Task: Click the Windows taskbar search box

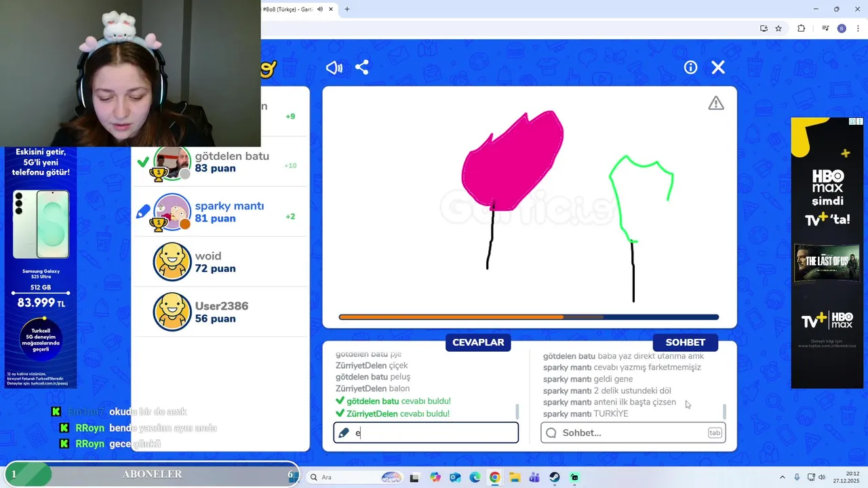Action: click(x=355, y=477)
